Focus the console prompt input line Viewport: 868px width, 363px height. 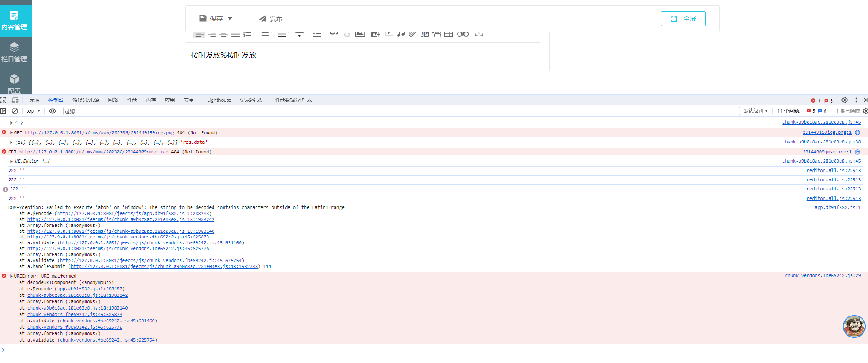(434, 350)
